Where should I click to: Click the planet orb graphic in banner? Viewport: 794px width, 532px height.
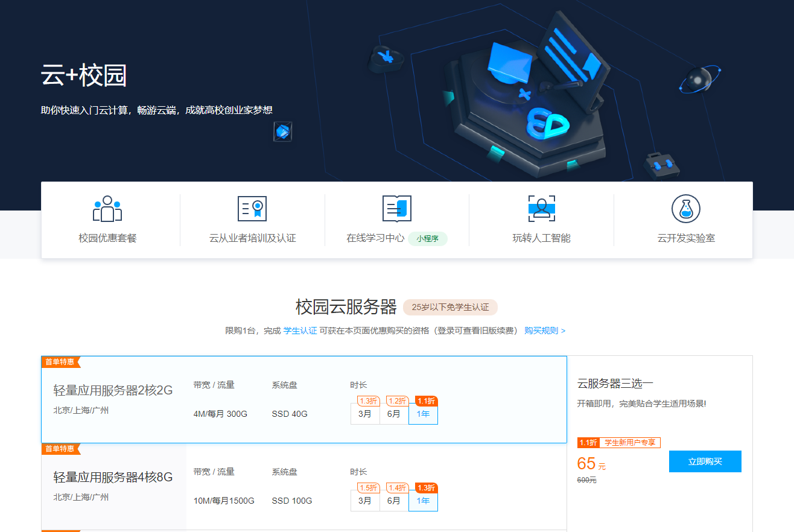tap(699, 78)
